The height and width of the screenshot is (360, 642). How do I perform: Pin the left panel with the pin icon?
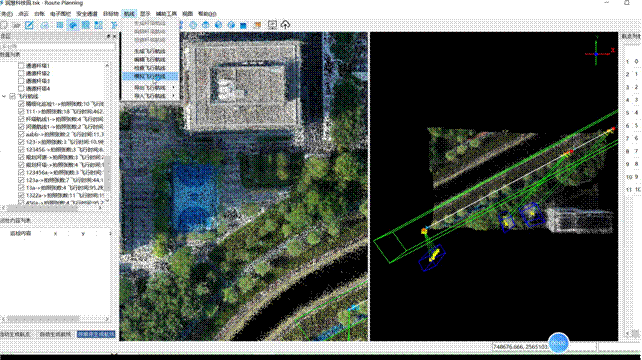coord(108,36)
